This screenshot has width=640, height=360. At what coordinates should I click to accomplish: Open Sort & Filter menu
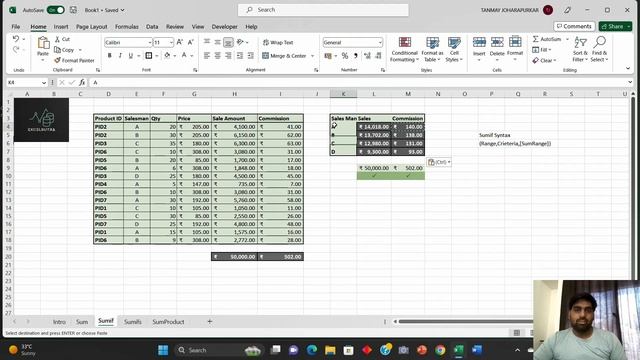click(x=580, y=49)
